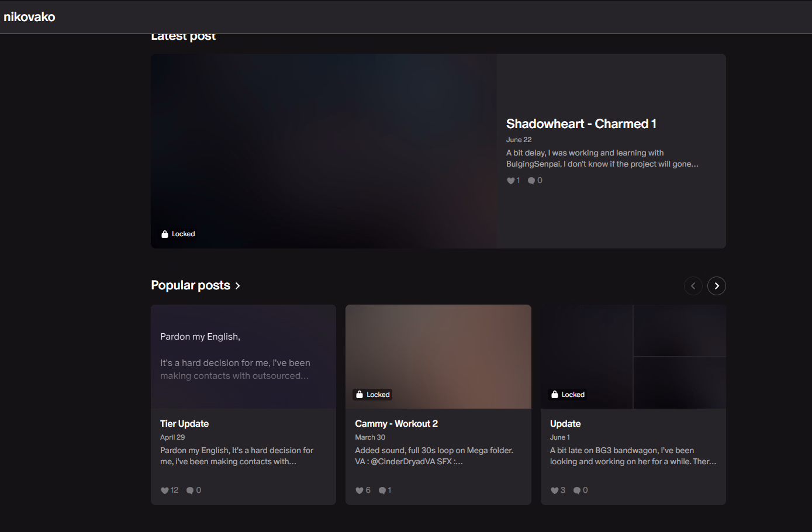Go to next popular posts with right arrow
812x532 pixels.
click(x=717, y=286)
